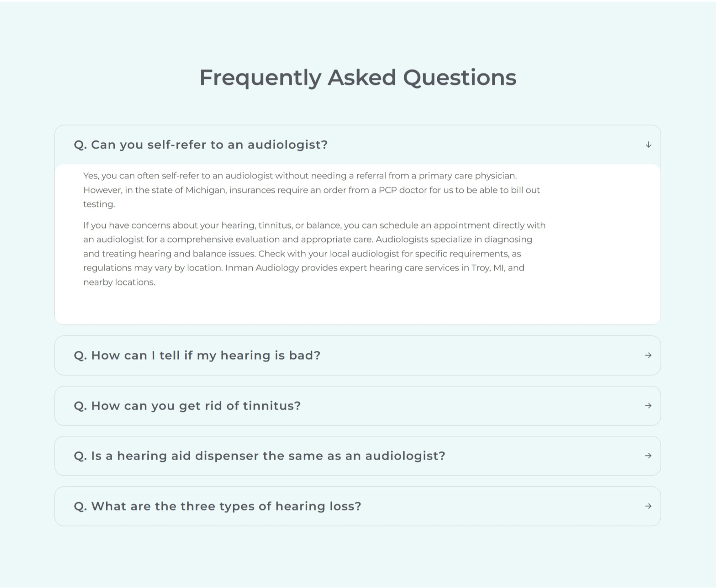Expand "Q. How can I tell if my hearing is bad?"

click(197, 356)
